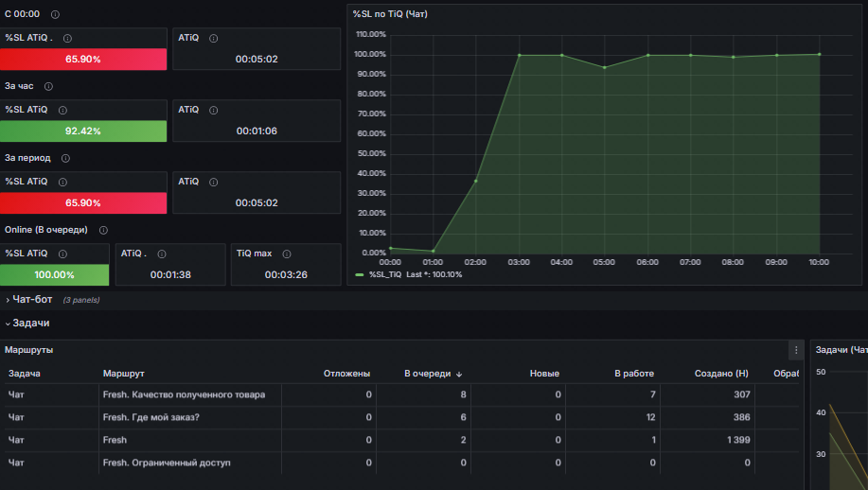Click info icon on Online %SL ATiQ panel
Viewport: 868px width, 490px height.
[x=62, y=254]
